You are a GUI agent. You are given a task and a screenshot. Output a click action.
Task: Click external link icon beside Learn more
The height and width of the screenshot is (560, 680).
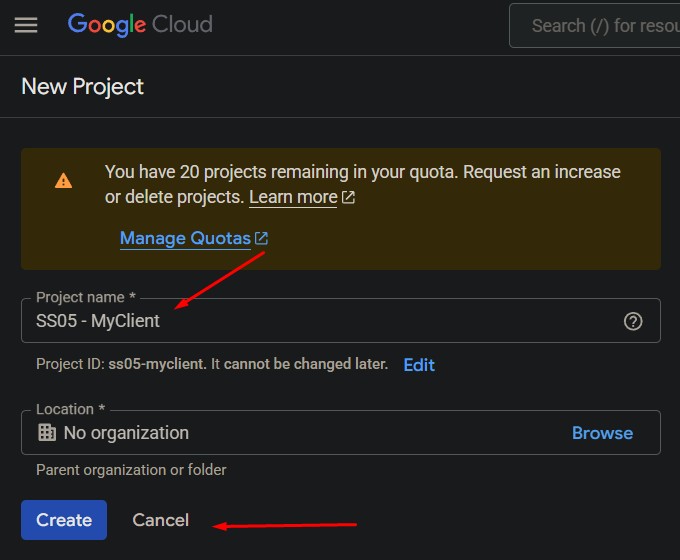click(348, 198)
